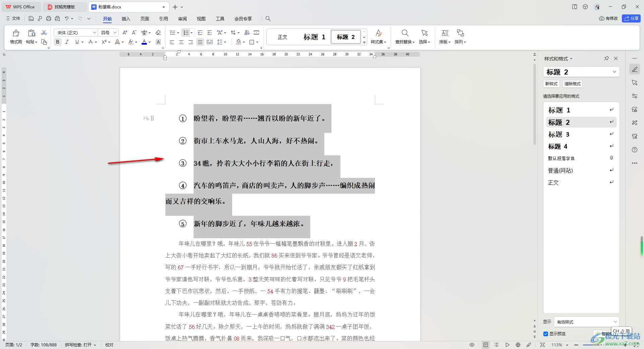Set center text alignment

click(181, 42)
